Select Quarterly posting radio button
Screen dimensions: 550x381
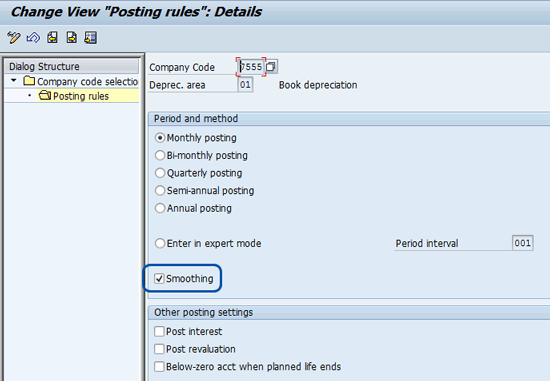160,173
